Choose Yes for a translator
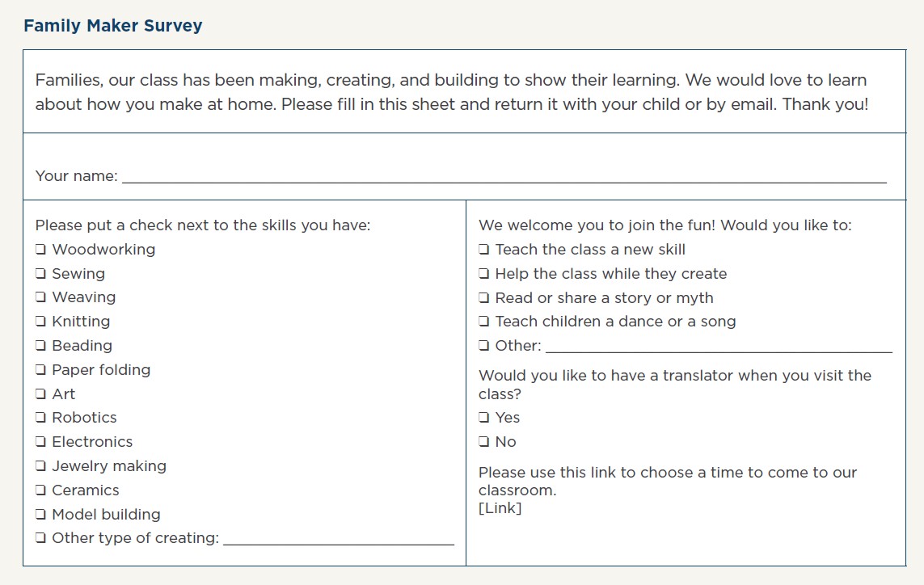The width and height of the screenshot is (924, 585). tap(483, 417)
